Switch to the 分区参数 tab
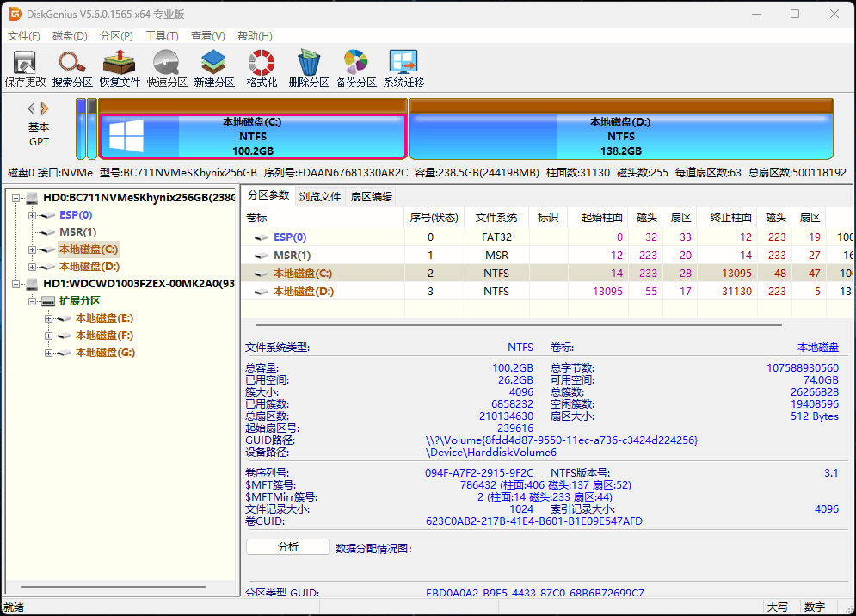This screenshot has height=616, width=856. point(268,195)
